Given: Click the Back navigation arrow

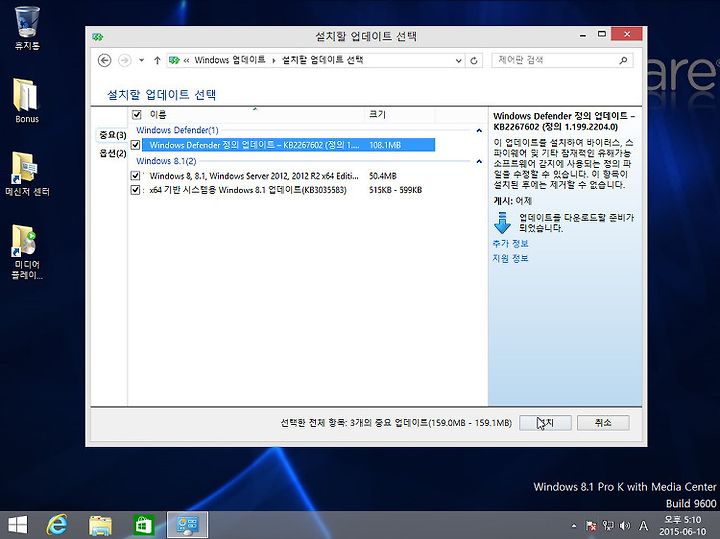Looking at the screenshot, I should click(x=105, y=60).
